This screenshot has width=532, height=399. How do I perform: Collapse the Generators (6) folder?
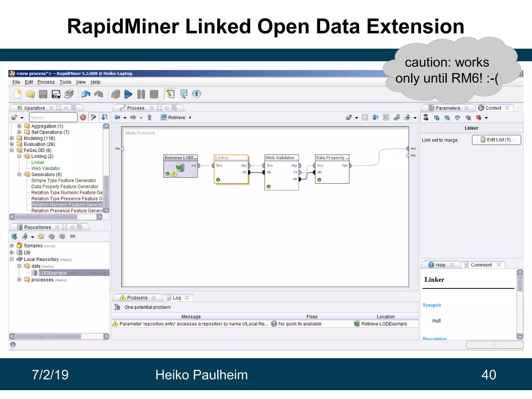19,174
